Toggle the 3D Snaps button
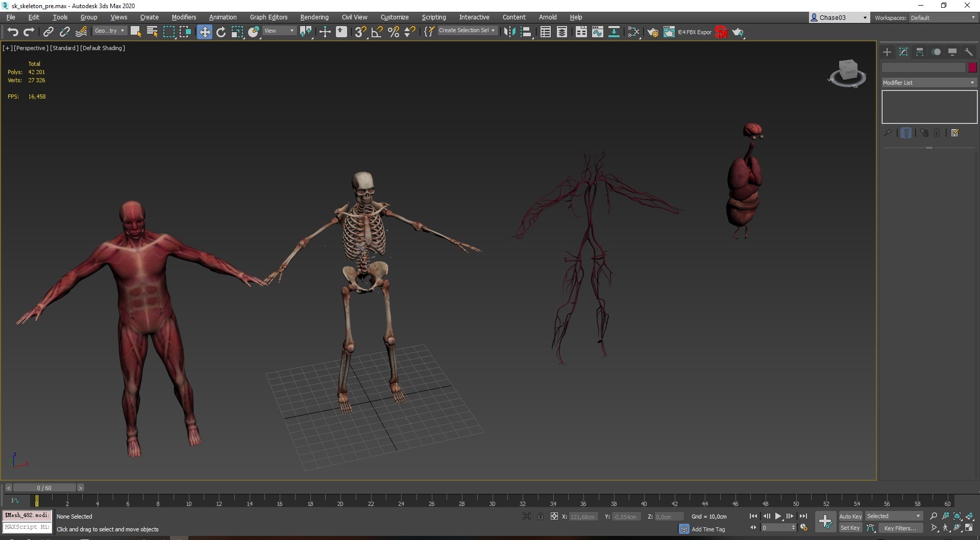Screen dimensions: 980x540 360,32
